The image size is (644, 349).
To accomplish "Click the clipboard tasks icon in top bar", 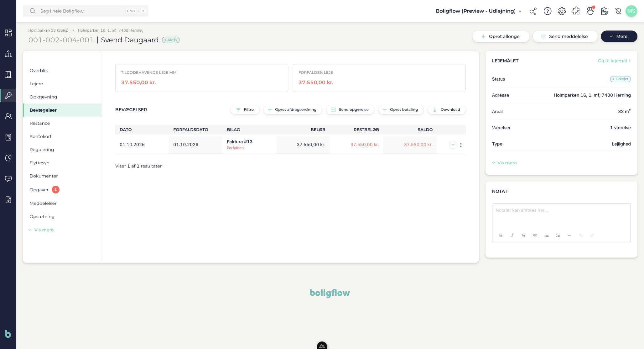I will coord(605,11).
